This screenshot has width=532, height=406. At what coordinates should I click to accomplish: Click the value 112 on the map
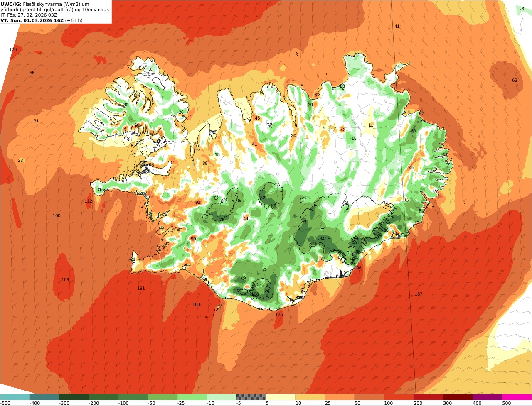coord(89,201)
